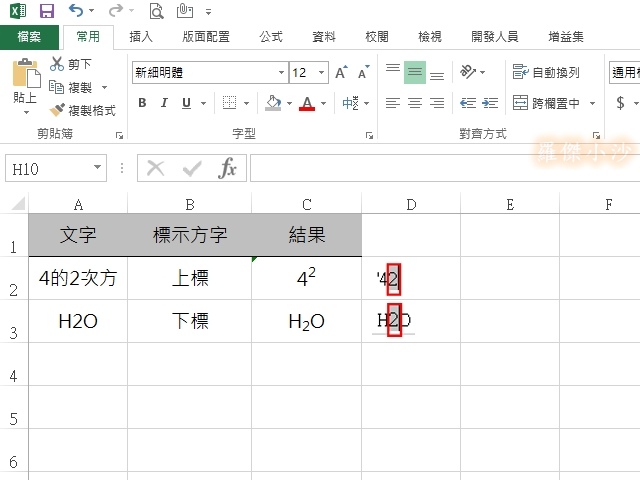The image size is (640, 480).
Task: Align text left
Action: click(x=393, y=103)
